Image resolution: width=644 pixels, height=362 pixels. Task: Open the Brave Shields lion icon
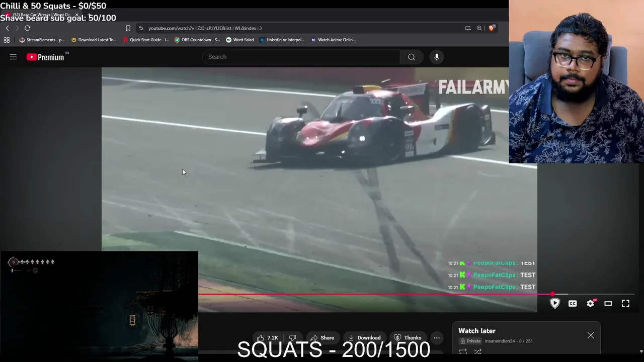tap(492, 28)
